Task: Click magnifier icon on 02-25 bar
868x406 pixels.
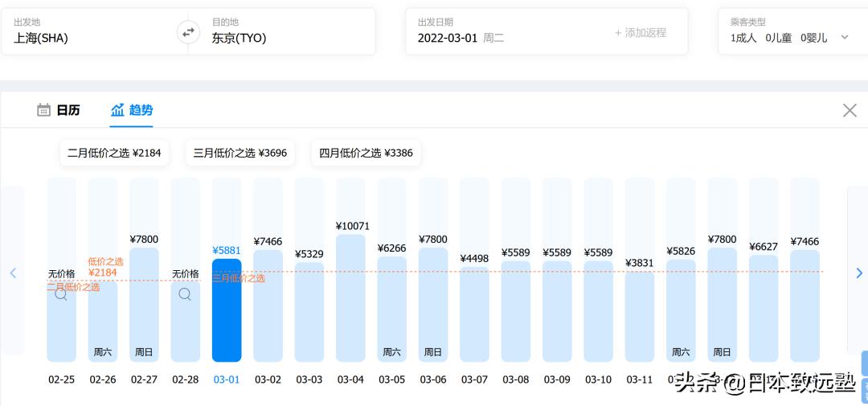Action: (x=61, y=294)
